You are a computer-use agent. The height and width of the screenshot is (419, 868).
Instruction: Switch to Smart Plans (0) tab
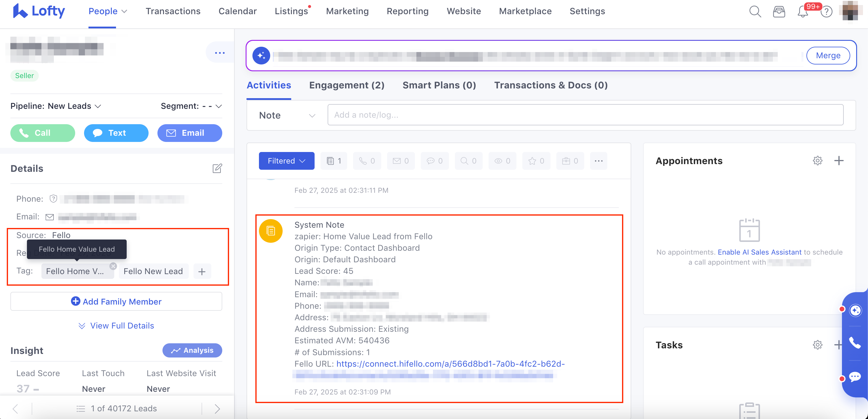[439, 85]
